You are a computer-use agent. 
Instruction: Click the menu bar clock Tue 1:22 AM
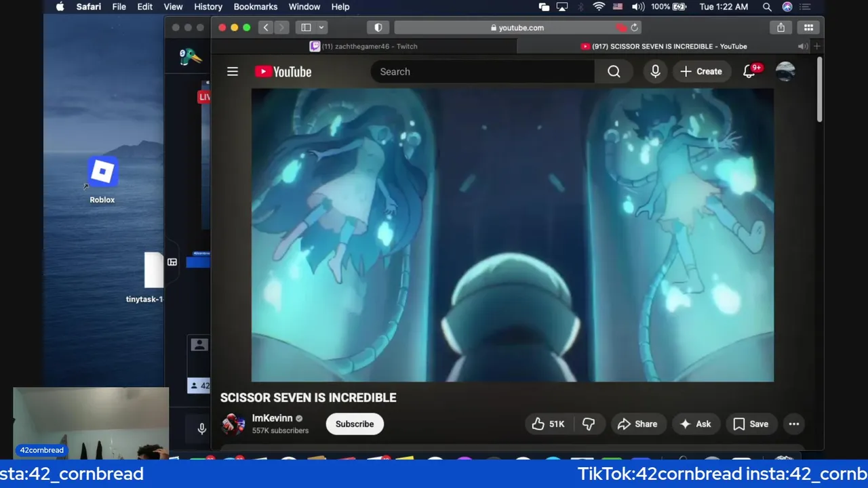pos(724,7)
